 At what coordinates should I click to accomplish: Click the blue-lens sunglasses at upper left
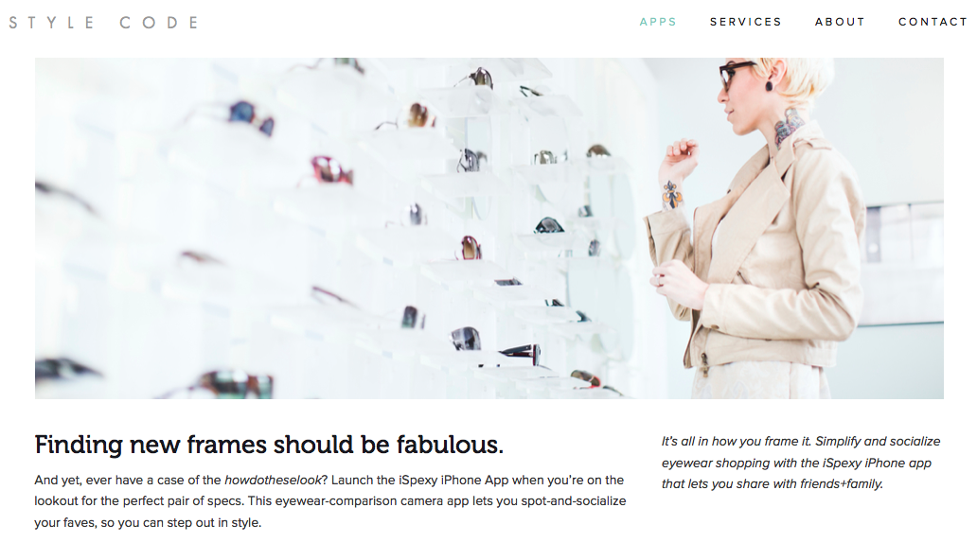tap(251, 117)
